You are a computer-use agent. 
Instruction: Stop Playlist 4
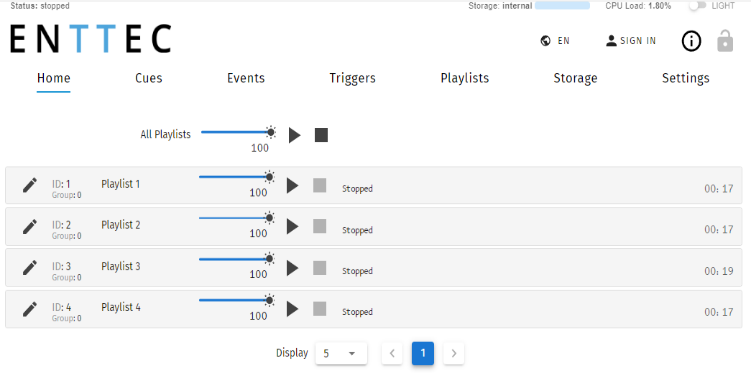(x=319, y=309)
